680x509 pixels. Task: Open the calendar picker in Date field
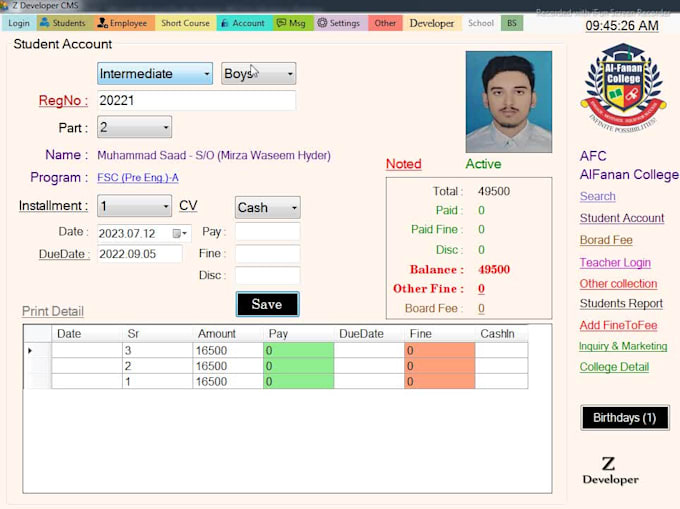(x=180, y=234)
